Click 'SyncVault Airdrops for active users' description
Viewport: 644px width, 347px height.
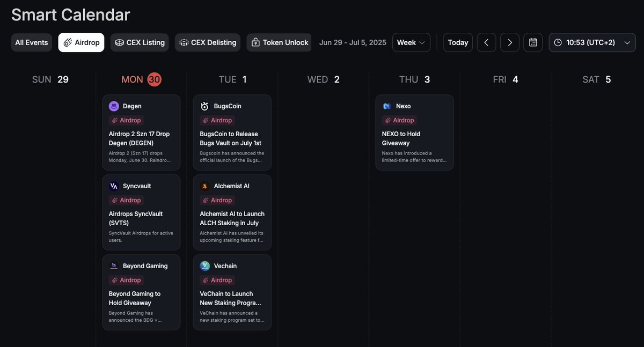(141, 237)
